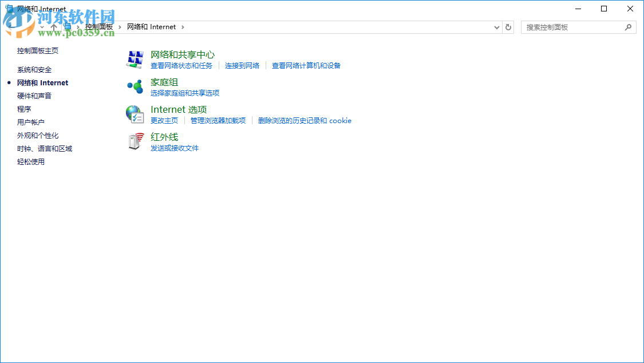Click the search magnifier icon
This screenshot has height=363, width=644.
627,27
